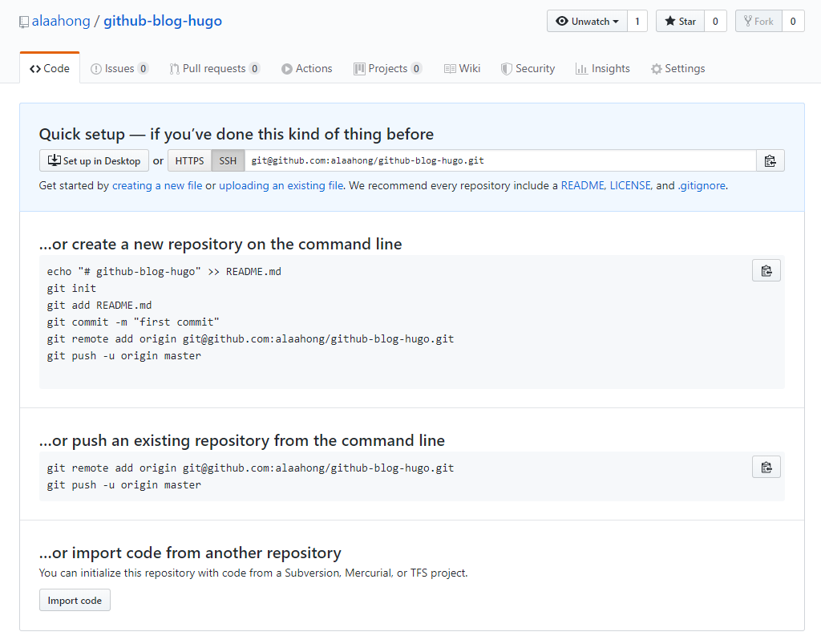
Task: Copy the new repository command block
Action: coord(766,271)
